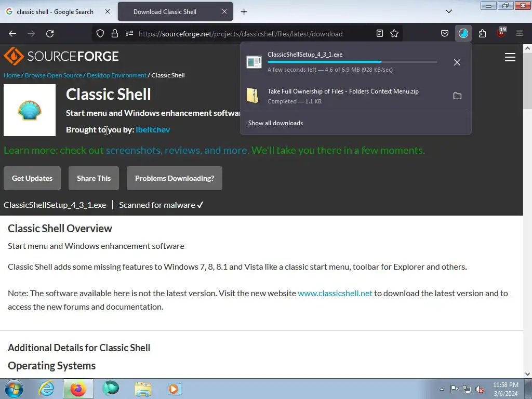Image resolution: width=532 pixels, height=399 pixels.
Task: Switch to the classic shell Google Search tab
Action: point(55,11)
